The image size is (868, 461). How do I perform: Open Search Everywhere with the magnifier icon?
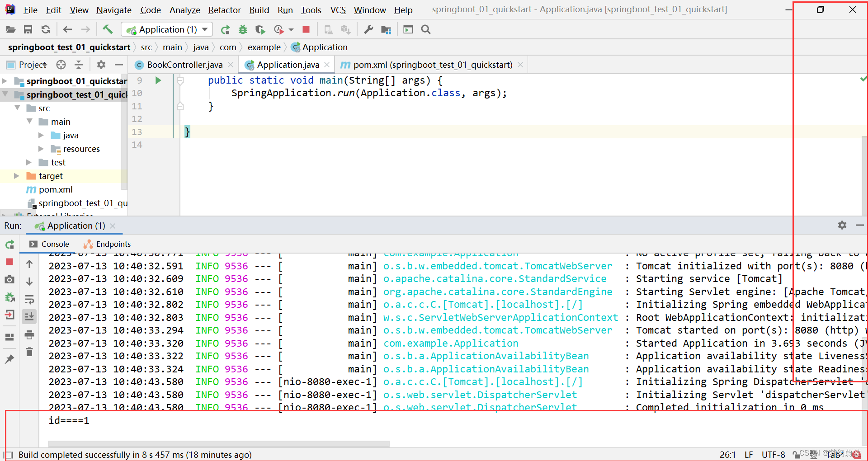click(426, 29)
